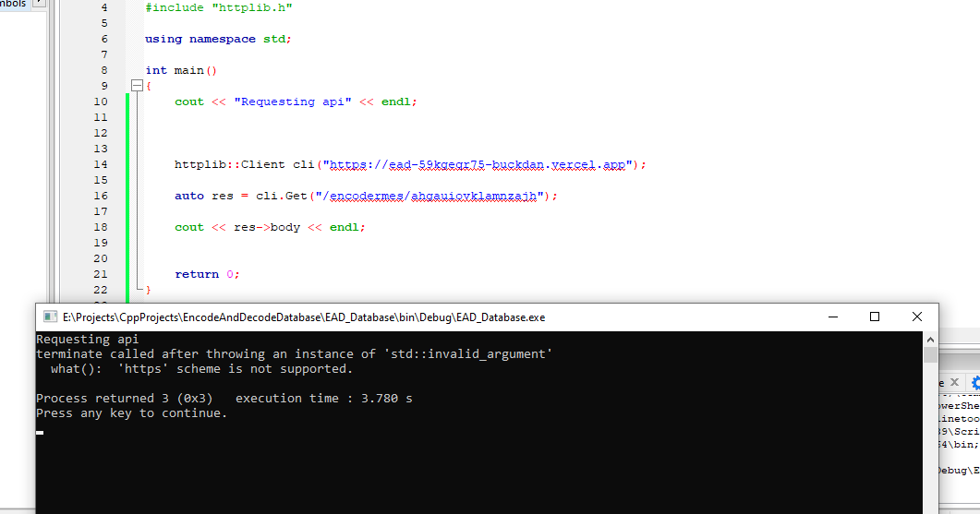980x514 pixels.
Task: Click line number 18 in the margin
Action: click(101, 227)
